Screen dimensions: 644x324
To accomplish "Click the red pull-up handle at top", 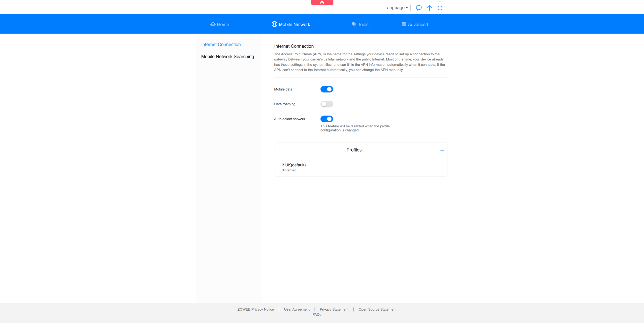I will click(322, 2).
